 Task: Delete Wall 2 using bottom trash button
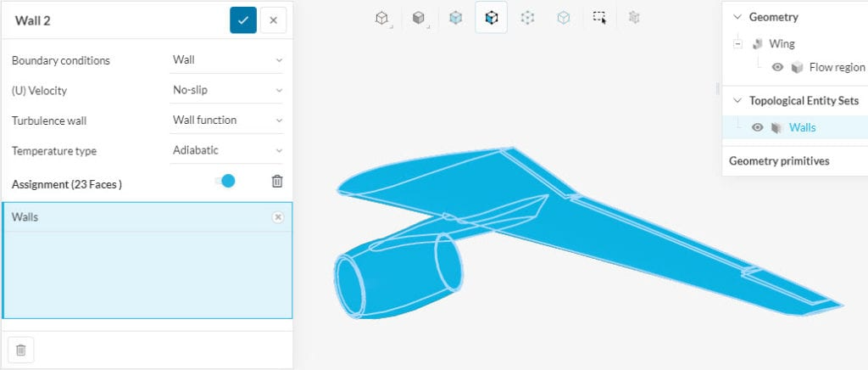click(21, 350)
